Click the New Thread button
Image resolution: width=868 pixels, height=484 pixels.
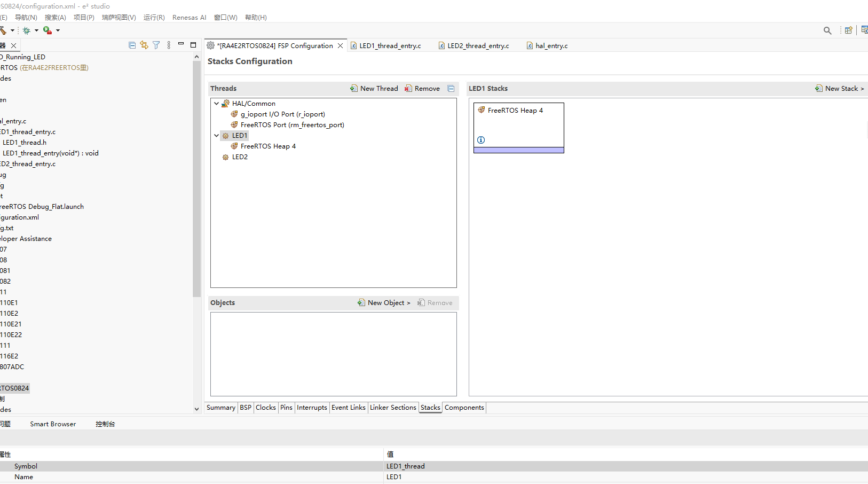point(374,89)
